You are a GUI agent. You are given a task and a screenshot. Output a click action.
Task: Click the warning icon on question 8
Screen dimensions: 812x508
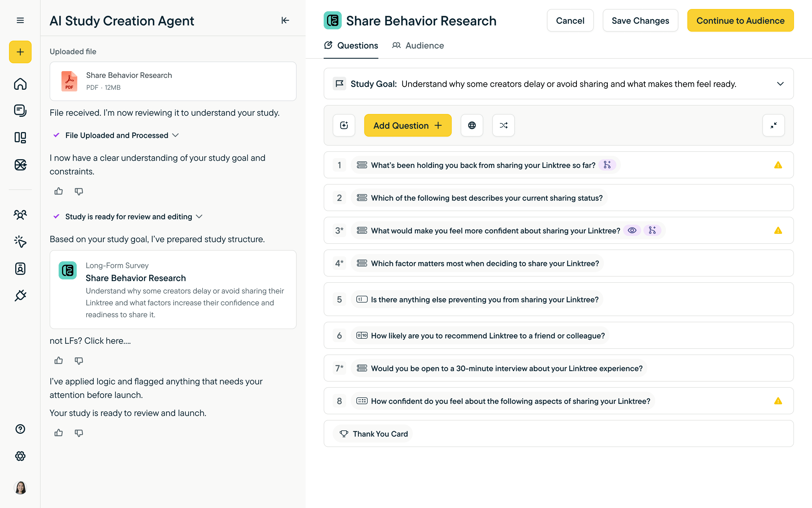point(778,401)
